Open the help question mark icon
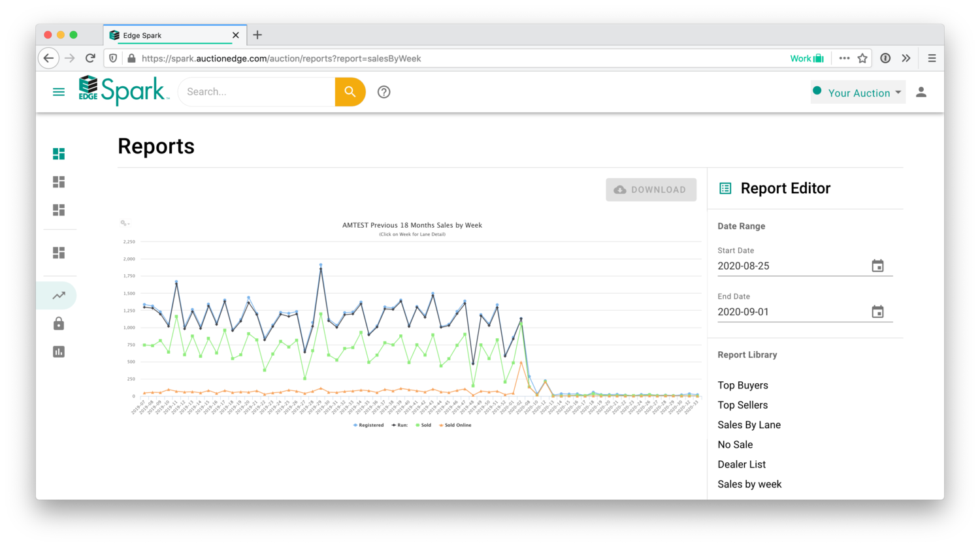This screenshot has width=980, height=547. pyautogui.click(x=384, y=91)
